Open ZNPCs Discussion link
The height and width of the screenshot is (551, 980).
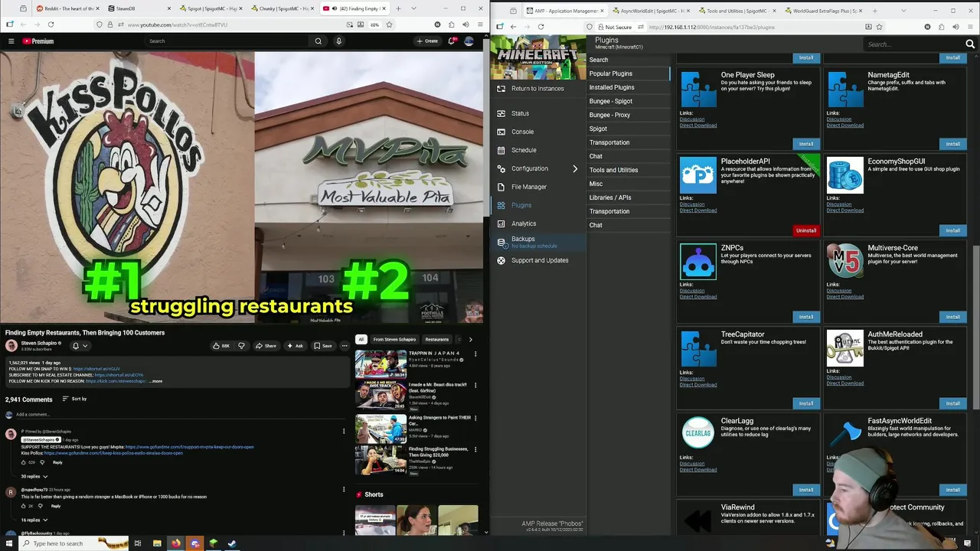(x=691, y=291)
